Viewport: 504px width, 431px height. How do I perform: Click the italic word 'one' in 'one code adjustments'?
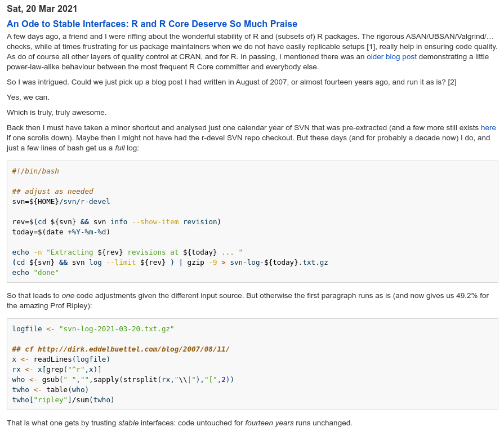(x=68, y=296)
